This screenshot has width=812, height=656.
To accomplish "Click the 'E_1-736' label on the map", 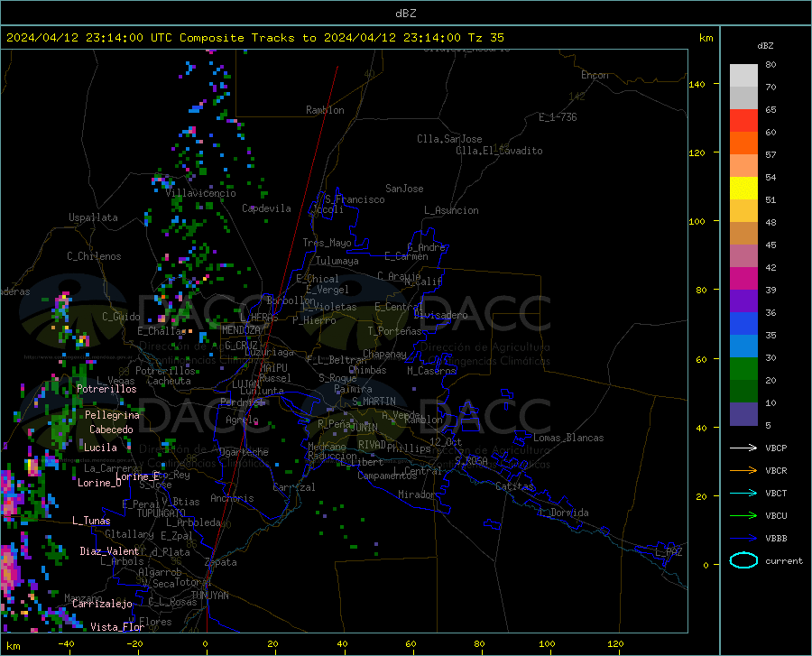I will pos(558,117).
